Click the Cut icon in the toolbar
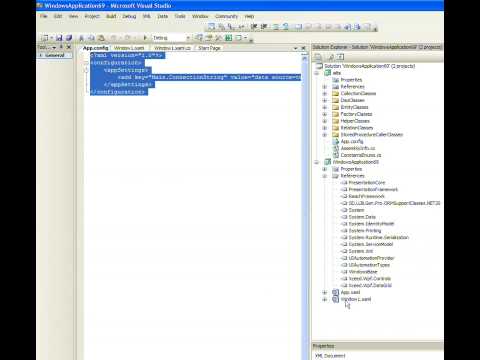Image resolution: width=480 pixels, height=360 pixels. pos(81,38)
